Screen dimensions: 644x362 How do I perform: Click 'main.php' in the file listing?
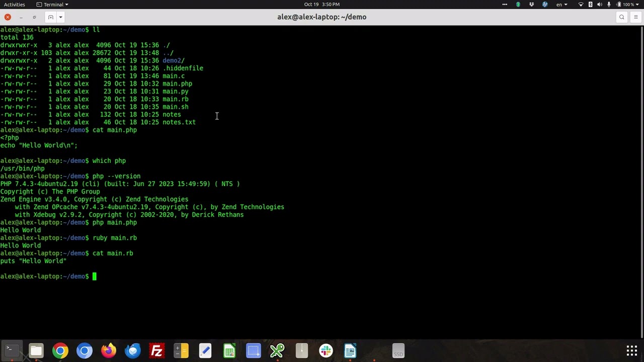point(177,83)
